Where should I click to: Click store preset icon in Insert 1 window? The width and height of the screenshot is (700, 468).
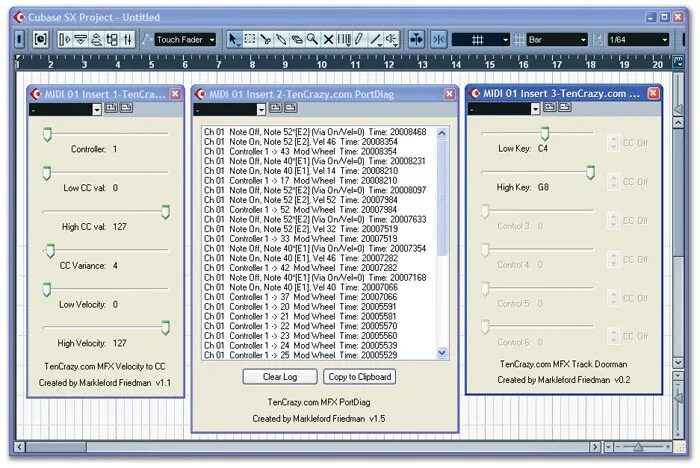[x=111, y=108]
